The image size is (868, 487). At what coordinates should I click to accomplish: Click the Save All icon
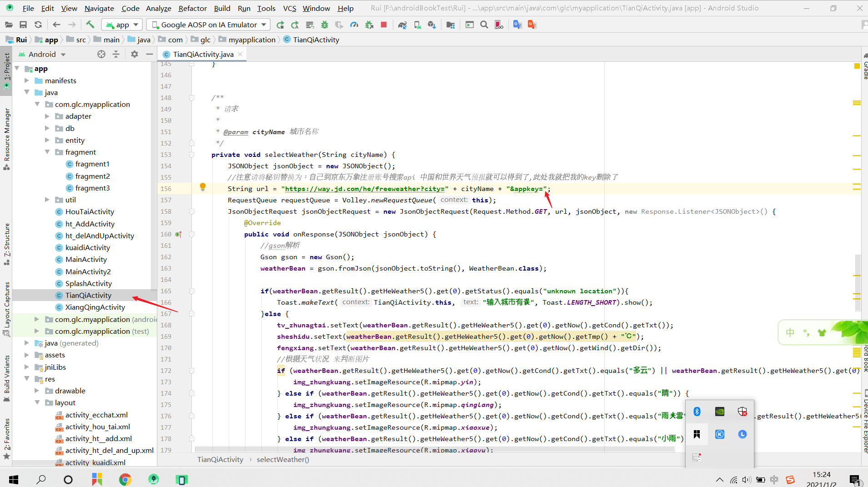[23, 25]
